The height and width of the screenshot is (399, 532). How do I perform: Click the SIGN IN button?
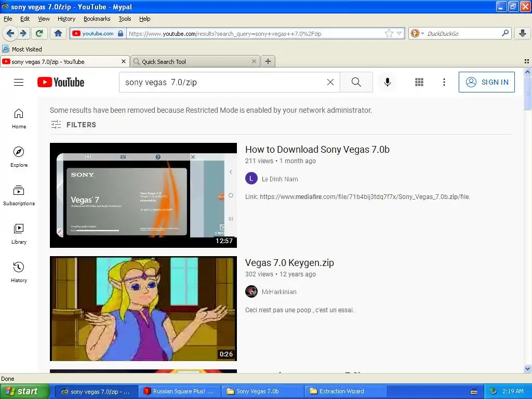coord(486,82)
